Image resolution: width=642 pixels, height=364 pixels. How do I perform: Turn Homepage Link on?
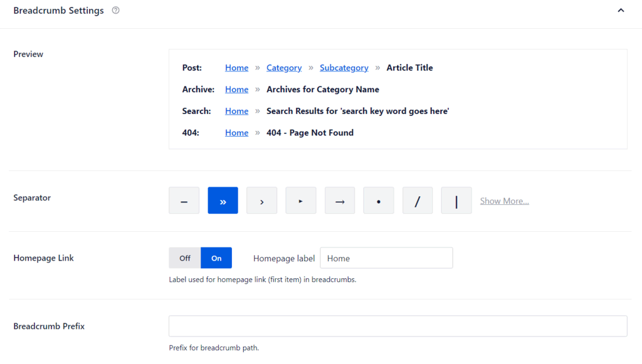pos(216,257)
